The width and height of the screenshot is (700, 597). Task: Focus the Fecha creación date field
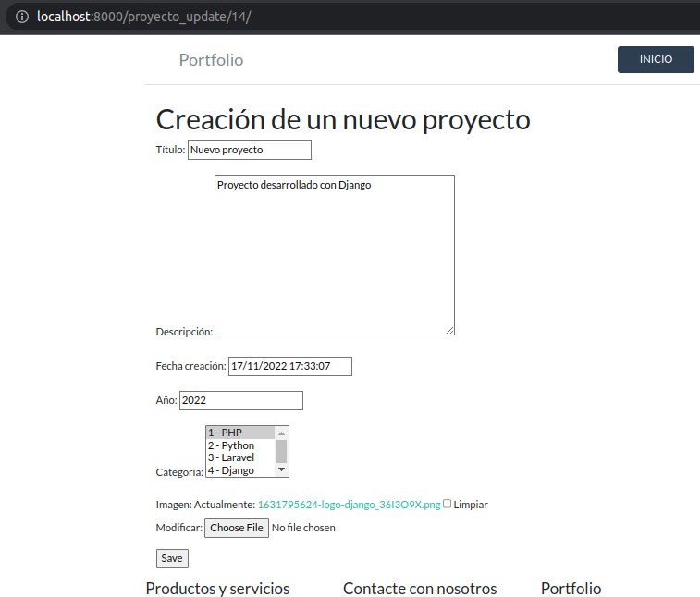289,367
